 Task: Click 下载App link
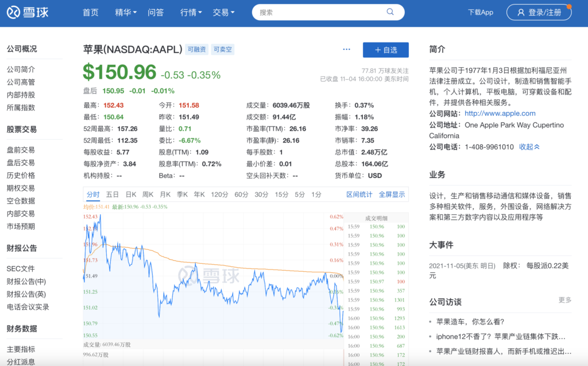coord(481,13)
